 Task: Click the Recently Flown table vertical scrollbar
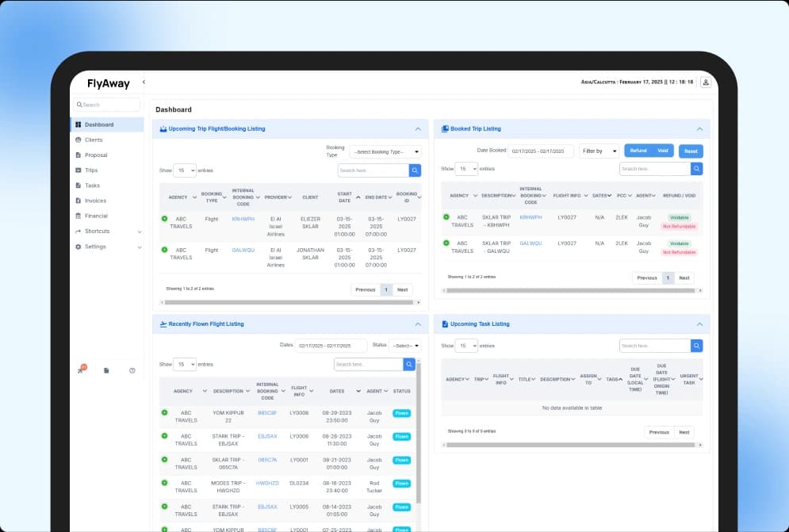click(419, 433)
